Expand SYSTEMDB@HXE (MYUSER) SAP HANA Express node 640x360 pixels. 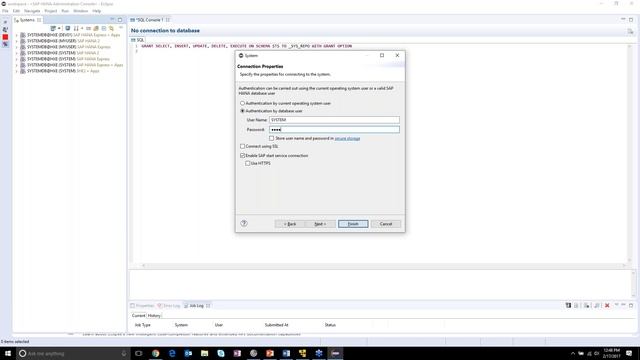pyautogui.click(x=17, y=47)
